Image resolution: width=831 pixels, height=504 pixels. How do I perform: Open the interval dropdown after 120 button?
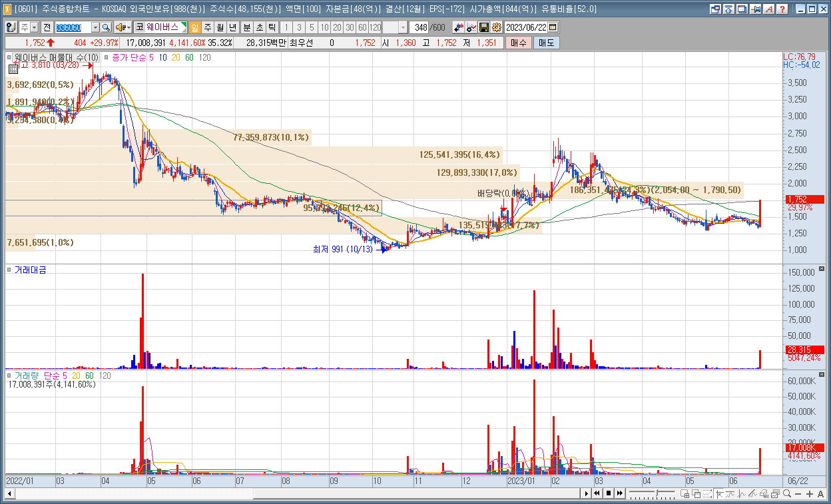point(403,27)
